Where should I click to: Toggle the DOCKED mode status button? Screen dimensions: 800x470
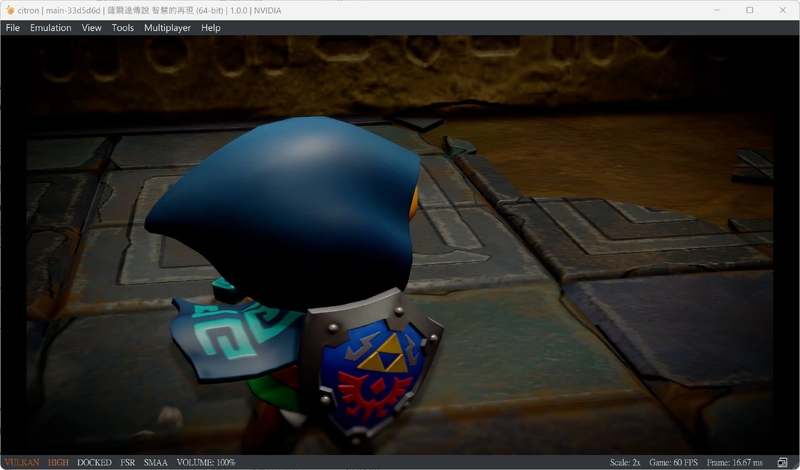pos(94,462)
